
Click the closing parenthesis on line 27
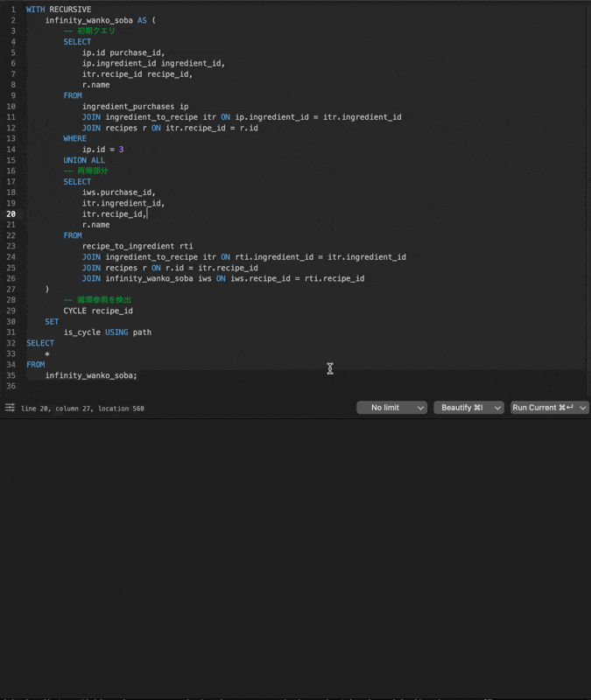tap(47, 290)
